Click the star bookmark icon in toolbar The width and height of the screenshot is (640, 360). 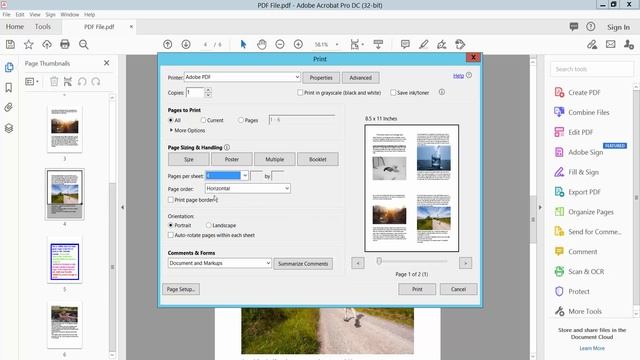[x=29, y=44]
